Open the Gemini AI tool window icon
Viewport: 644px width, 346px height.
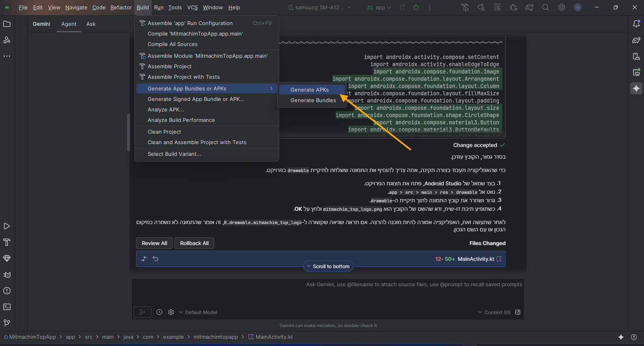(x=636, y=88)
